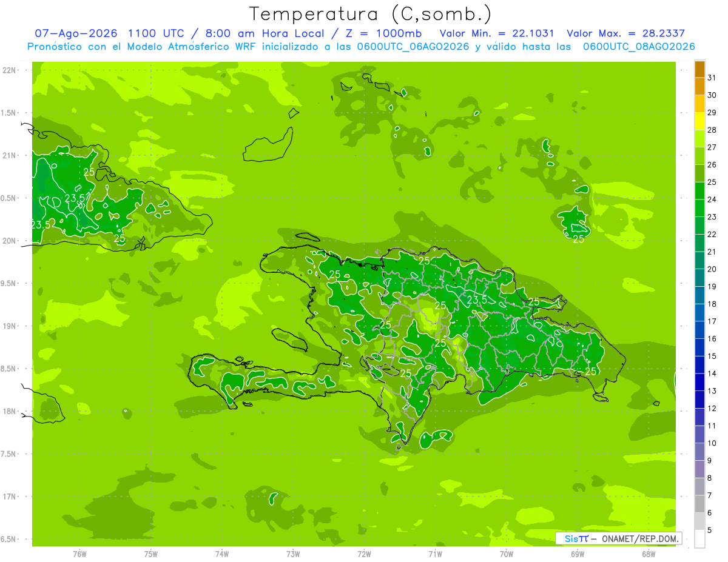Click the colorbar label '31'
Screen dimensions: 728x562
point(712,78)
